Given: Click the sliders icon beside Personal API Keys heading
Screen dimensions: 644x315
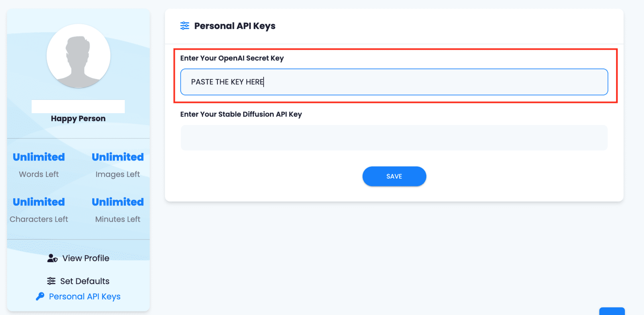Looking at the screenshot, I should tap(184, 26).
